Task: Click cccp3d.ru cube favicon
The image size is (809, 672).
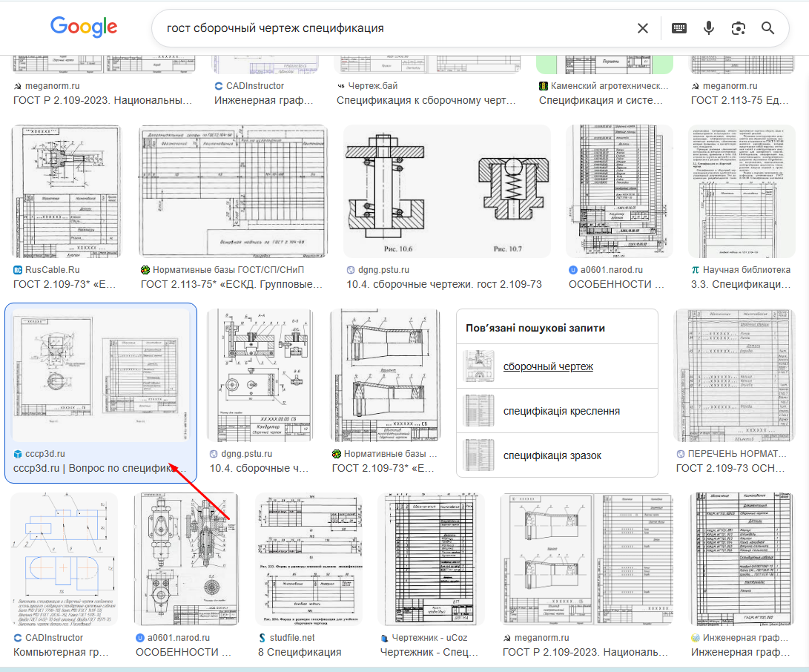Action: [x=18, y=454]
